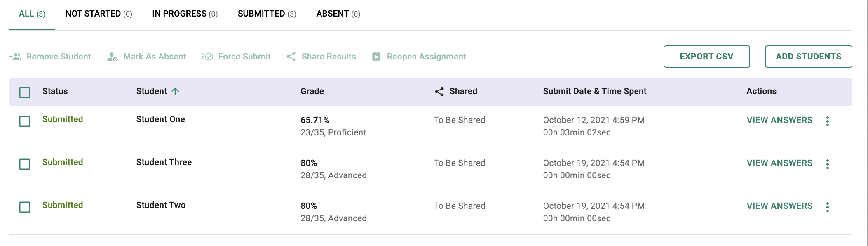Click the Add Students button
Screen dimensions: 868x246
tap(808, 57)
